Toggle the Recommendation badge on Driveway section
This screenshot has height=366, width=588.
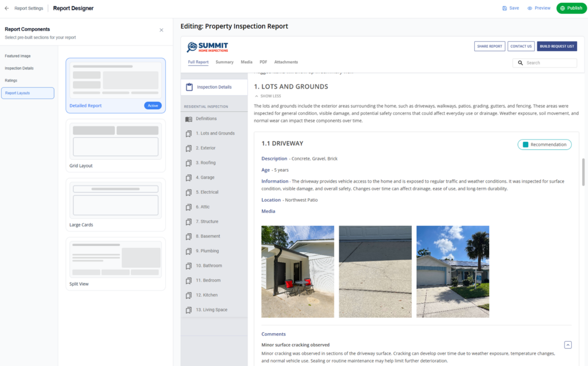[x=544, y=144]
